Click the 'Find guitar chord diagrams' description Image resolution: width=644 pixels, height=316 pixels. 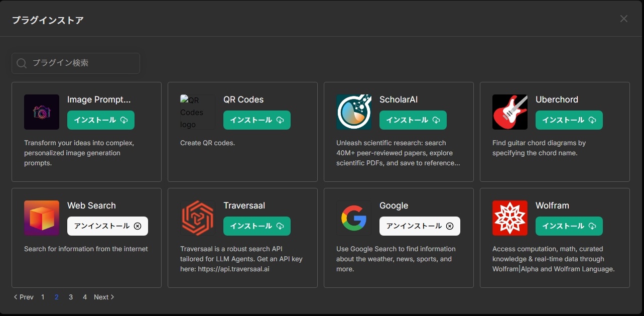tap(539, 148)
